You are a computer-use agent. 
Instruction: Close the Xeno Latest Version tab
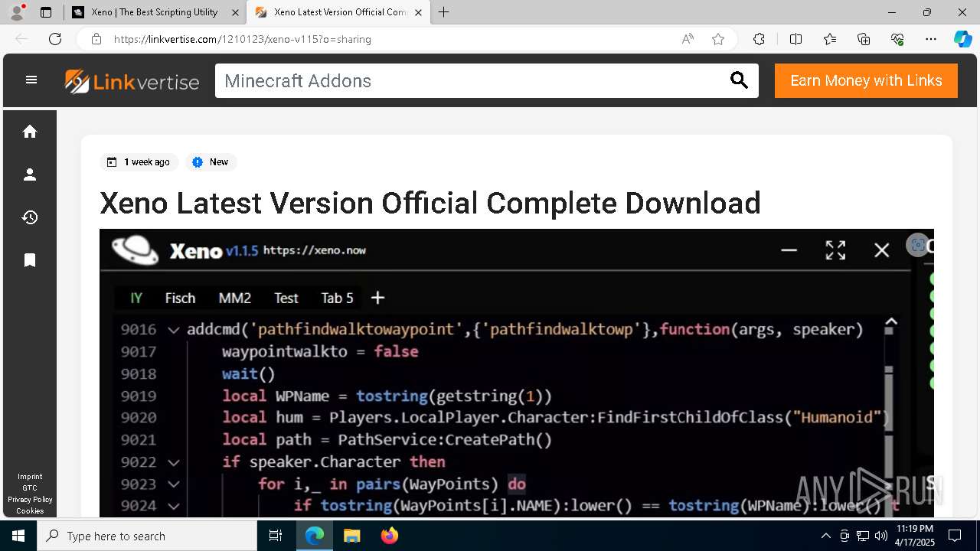[x=419, y=12]
